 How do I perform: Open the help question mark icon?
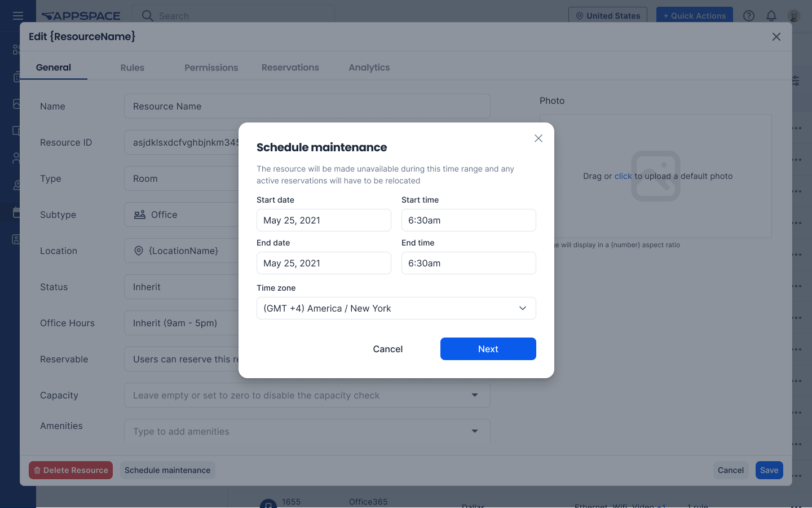(748, 16)
